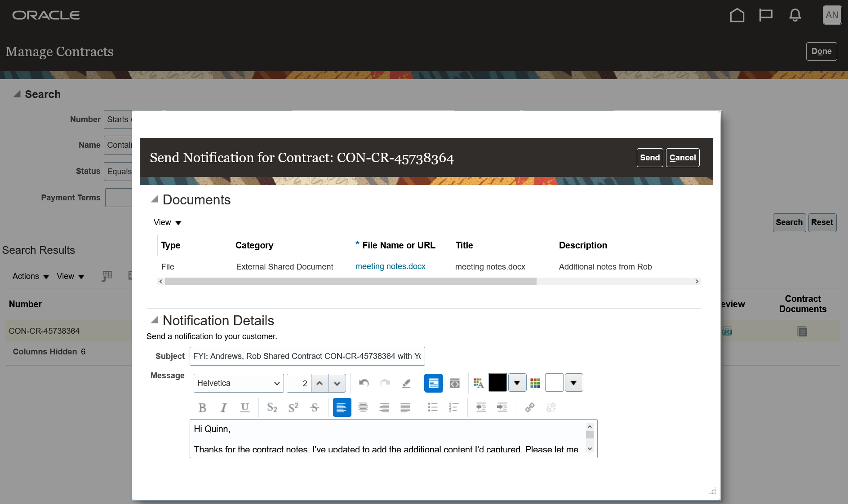Click the Number column header in results
848x504 pixels.
25,304
